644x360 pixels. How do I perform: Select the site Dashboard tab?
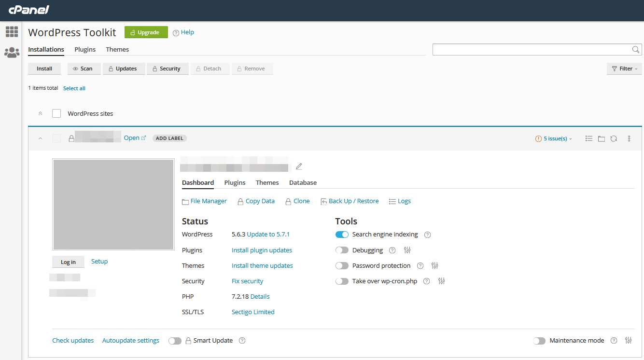point(198,182)
